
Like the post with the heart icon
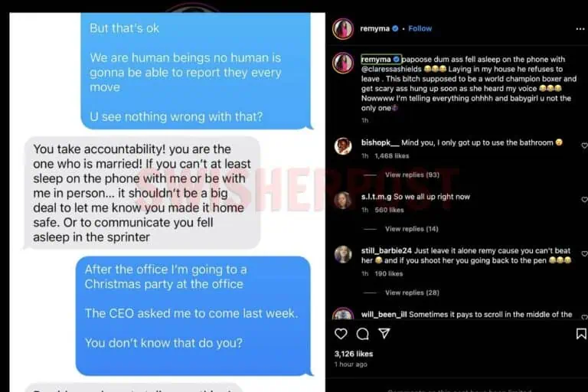point(341,334)
